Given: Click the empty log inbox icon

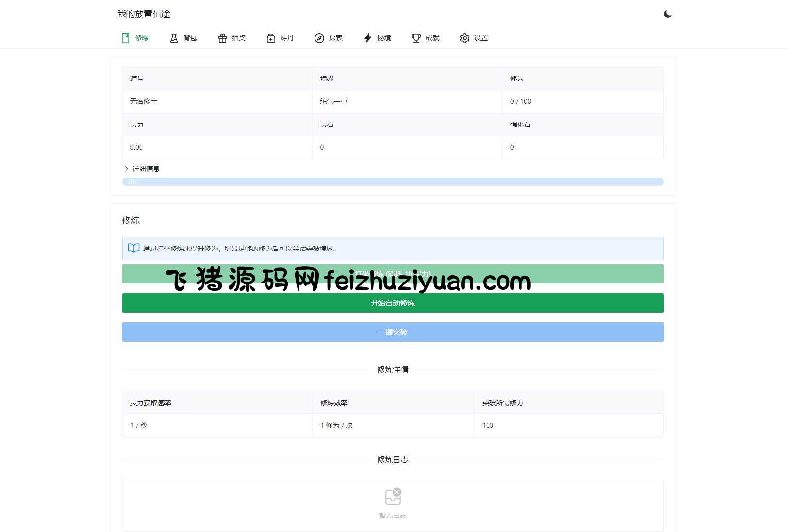Looking at the screenshot, I should [x=393, y=496].
